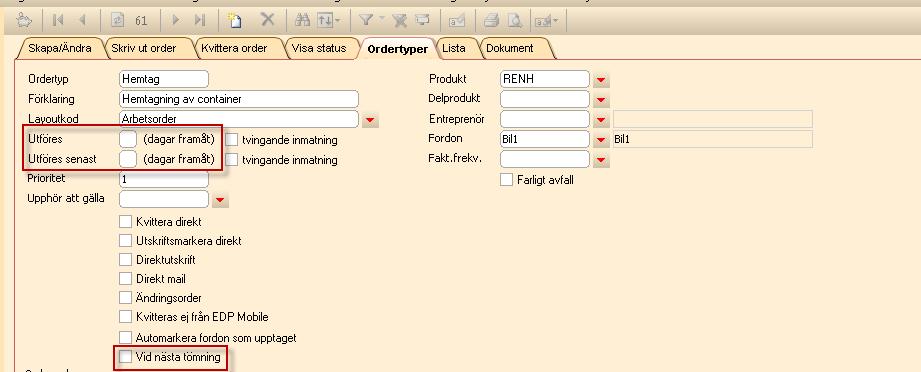Open the Skriv ut order tab
Image resolution: width=921 pixels, height=372 pixels.
(x=144, y=48)
